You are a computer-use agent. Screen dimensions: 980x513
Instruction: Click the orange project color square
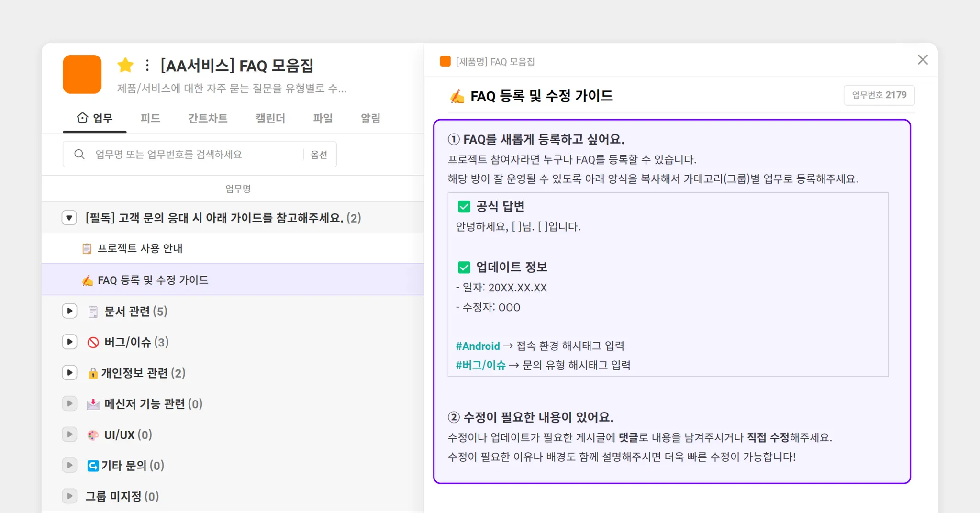pyautogui.click(x=82, y=74)
